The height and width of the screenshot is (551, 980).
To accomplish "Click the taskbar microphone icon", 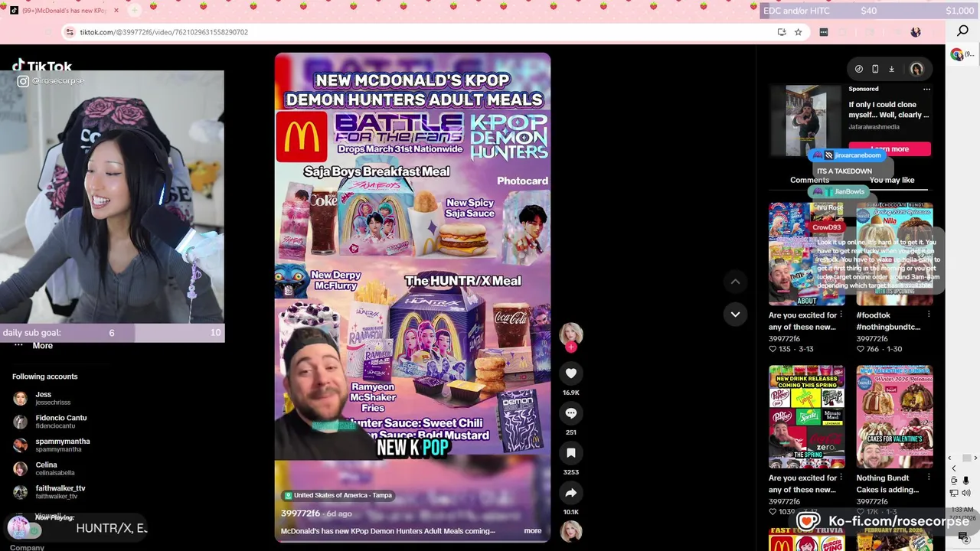I will click(x=965, y=481).
